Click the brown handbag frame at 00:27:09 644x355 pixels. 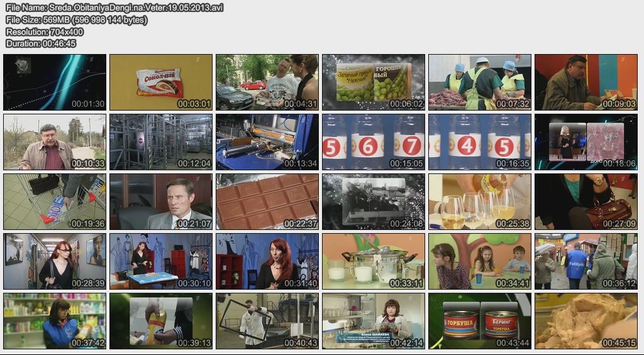pyautogui.click(x=586, y=202)
